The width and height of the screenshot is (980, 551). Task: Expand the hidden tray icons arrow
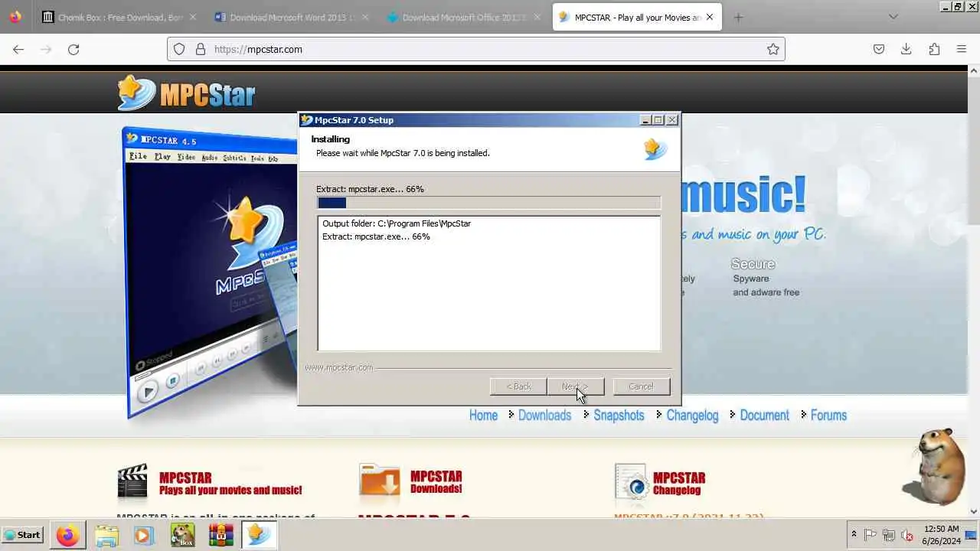(x=854, y=535)
